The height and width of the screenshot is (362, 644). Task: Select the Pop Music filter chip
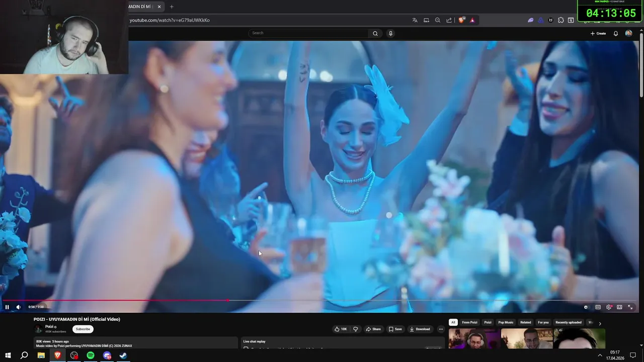pos(506,322)
